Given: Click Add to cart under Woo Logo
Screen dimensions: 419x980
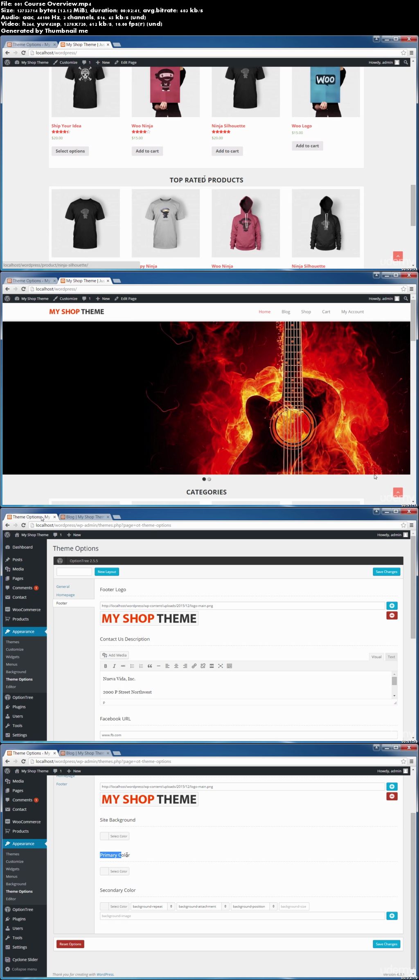Looking at the screenshot, I should click(307, 146).
